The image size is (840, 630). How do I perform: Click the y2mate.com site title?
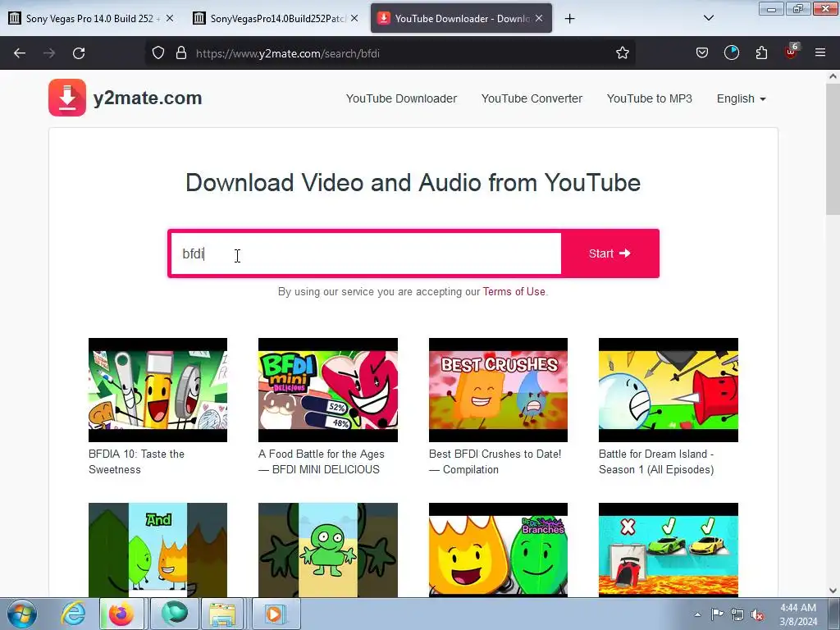pos(148,98)
